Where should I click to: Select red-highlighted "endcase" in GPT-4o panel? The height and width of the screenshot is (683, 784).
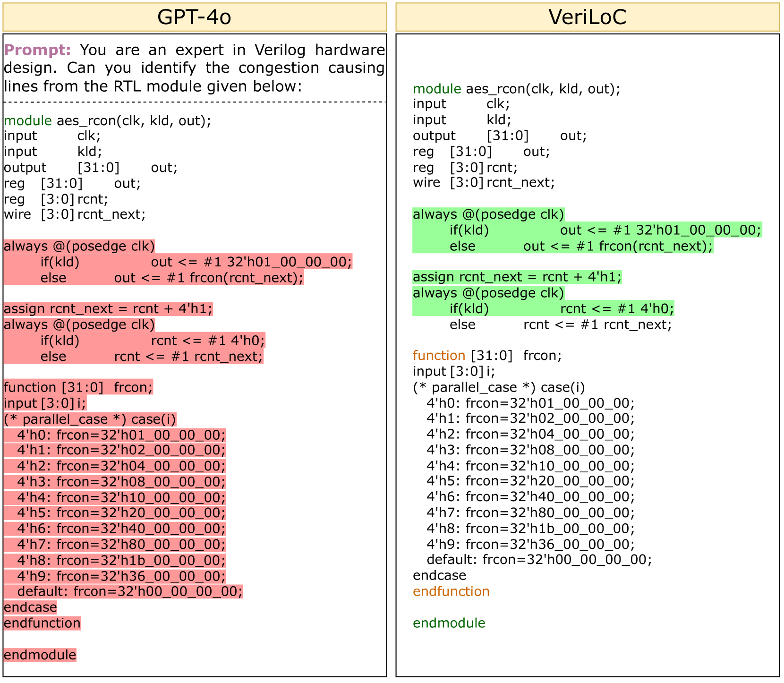tap(30, 607)
